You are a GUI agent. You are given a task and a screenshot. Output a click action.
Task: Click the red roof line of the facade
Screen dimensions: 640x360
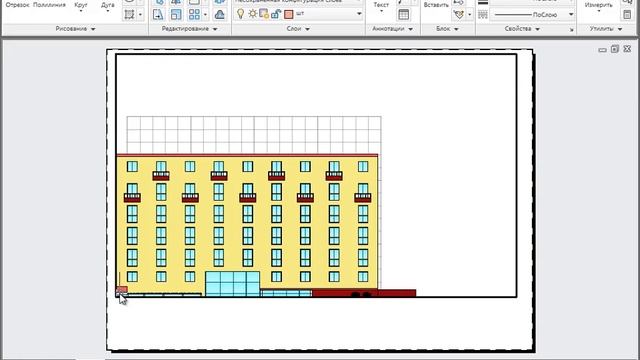[247, 155]
